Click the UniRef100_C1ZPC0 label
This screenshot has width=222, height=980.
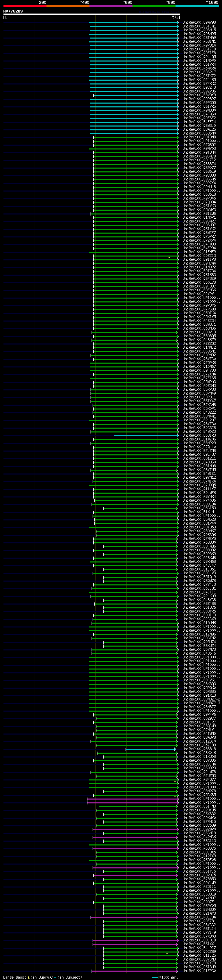199,971
